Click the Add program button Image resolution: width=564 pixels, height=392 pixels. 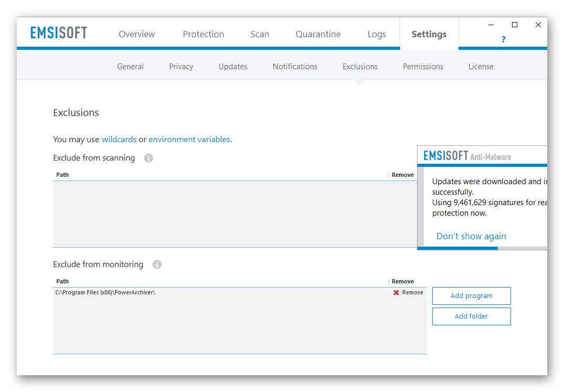(x=471, y=296)
